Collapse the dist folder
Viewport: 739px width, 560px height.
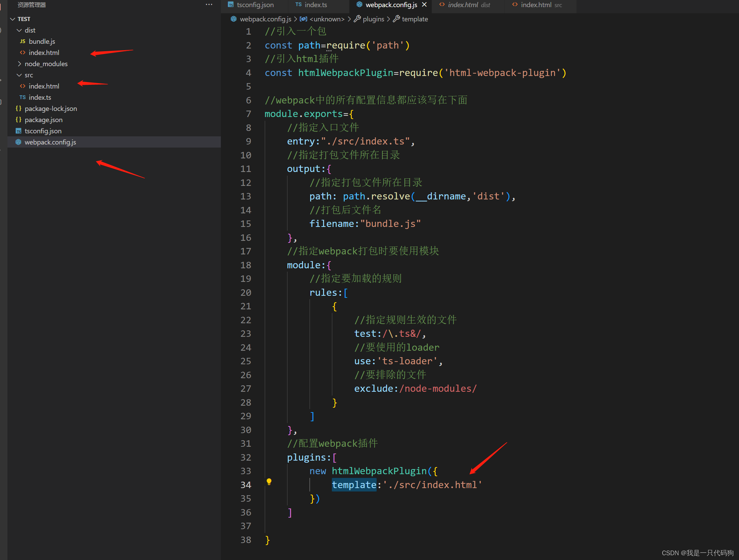[19, 30]
